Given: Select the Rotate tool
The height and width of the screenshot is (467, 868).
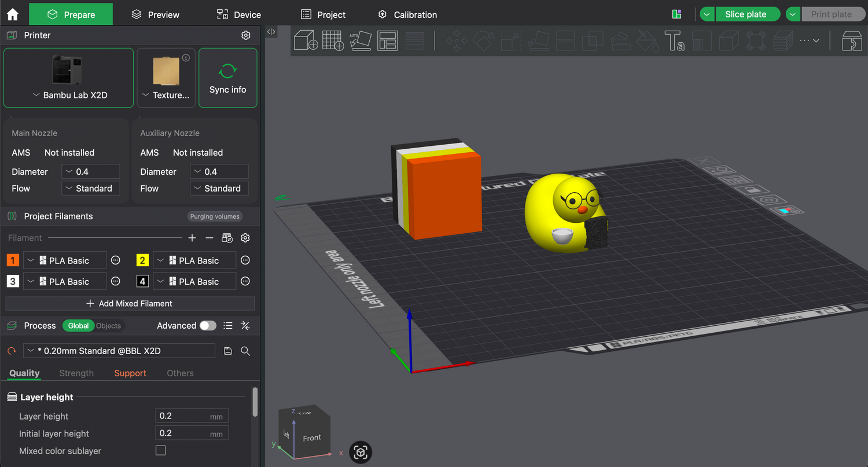Looking at the screenshot, I should (x=483, y=41).
